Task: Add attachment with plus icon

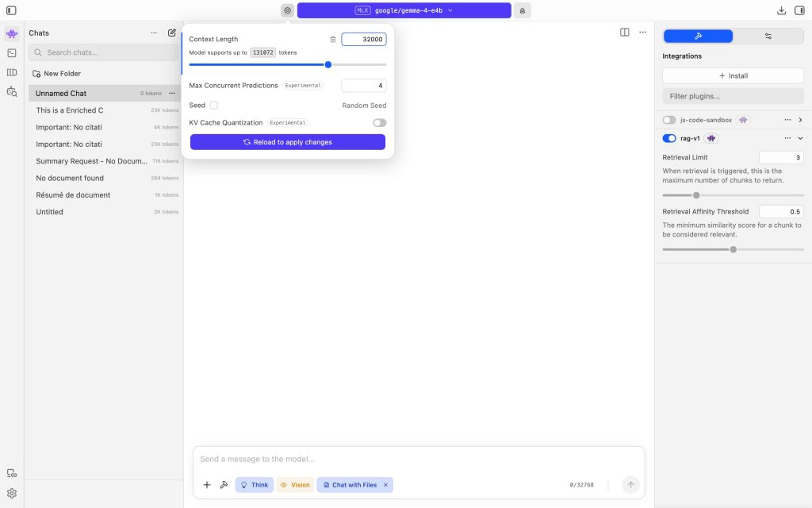Action: (207, 485)
